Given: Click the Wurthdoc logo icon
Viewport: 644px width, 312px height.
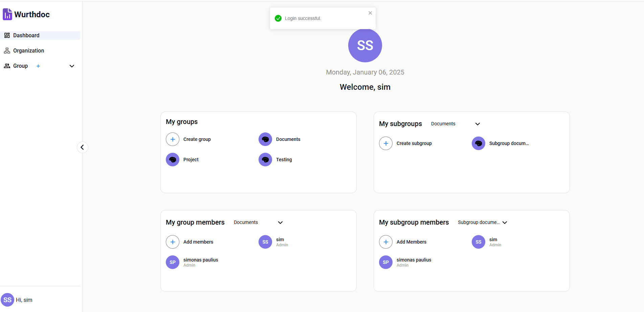Looking at the screenshot, I should (7, 14).
